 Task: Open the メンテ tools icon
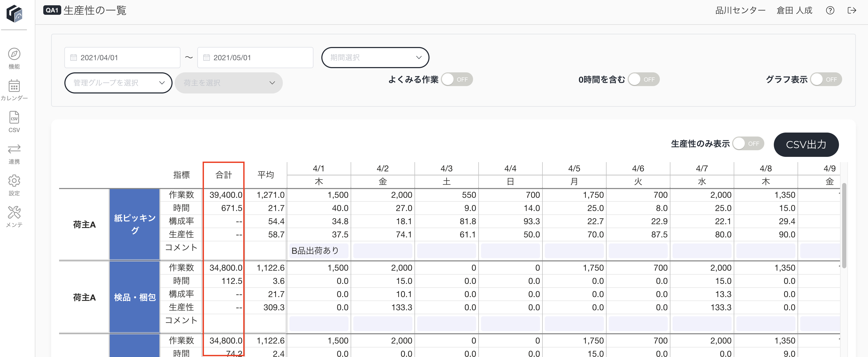14,212
